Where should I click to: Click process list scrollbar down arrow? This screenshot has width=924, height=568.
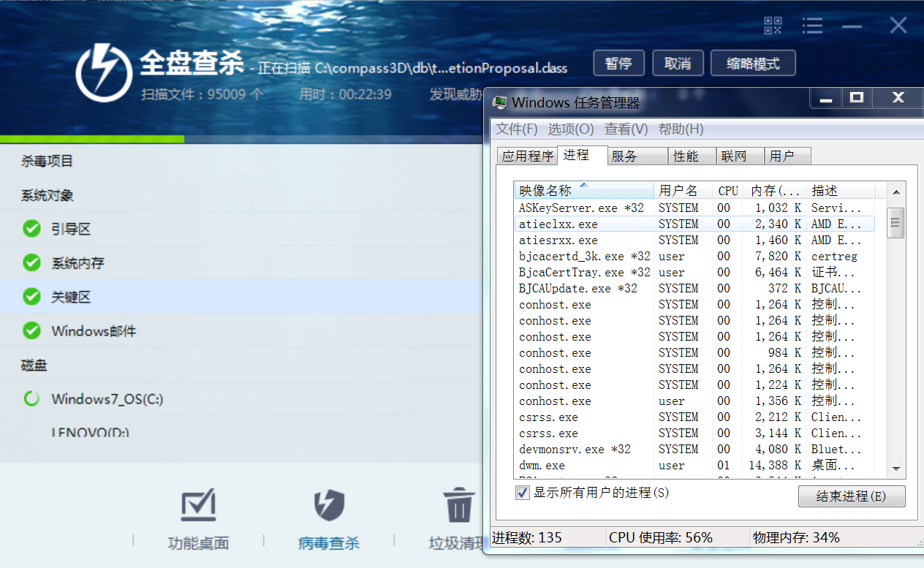coord(895,469)
